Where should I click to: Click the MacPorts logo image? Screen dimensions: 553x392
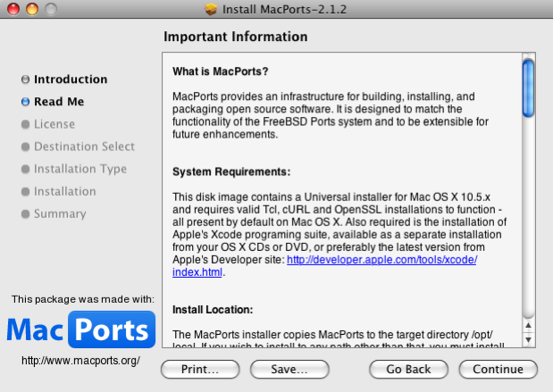coord(81,329)
